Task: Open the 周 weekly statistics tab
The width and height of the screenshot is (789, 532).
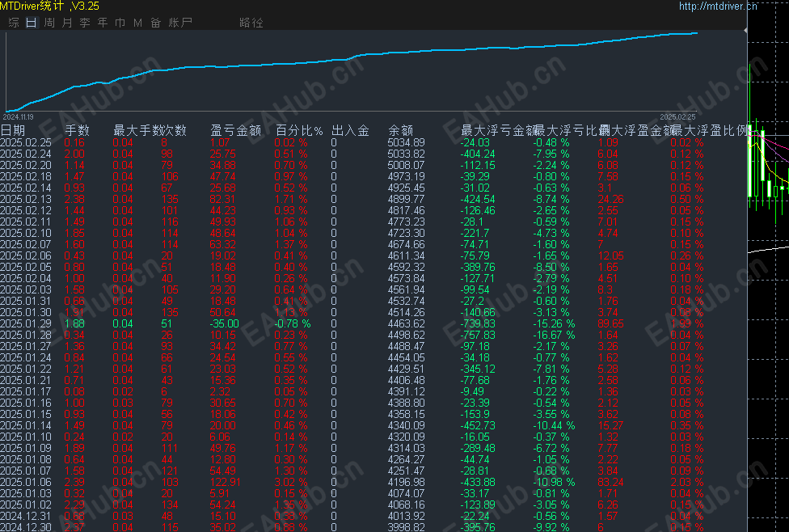Action: tap(49, 23)
